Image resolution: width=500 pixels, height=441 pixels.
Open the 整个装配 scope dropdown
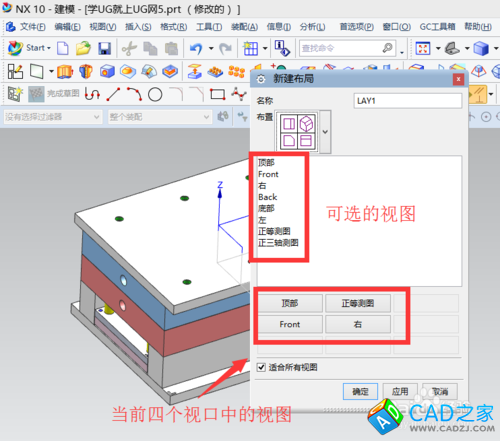coord(160,117)
